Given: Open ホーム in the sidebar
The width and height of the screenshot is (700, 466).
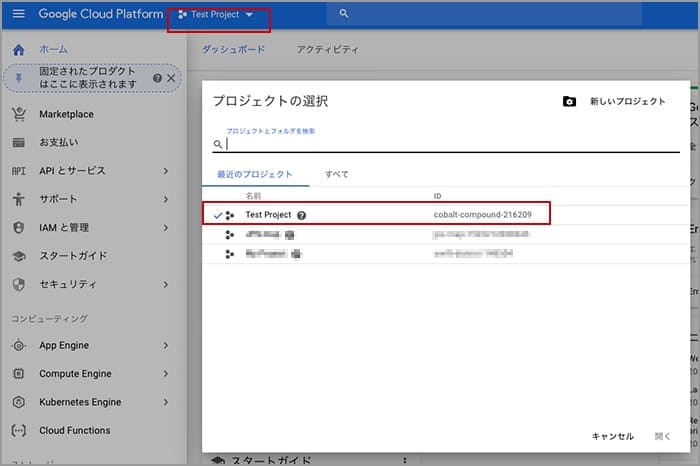Looking at the screenshot, I should click(53, 49).
